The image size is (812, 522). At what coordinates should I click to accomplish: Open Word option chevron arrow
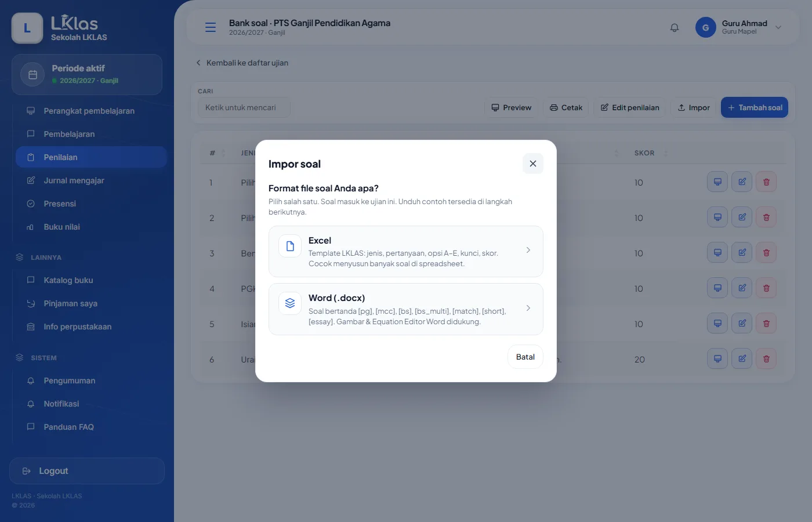pyautogui.click(x=528, y=308)
